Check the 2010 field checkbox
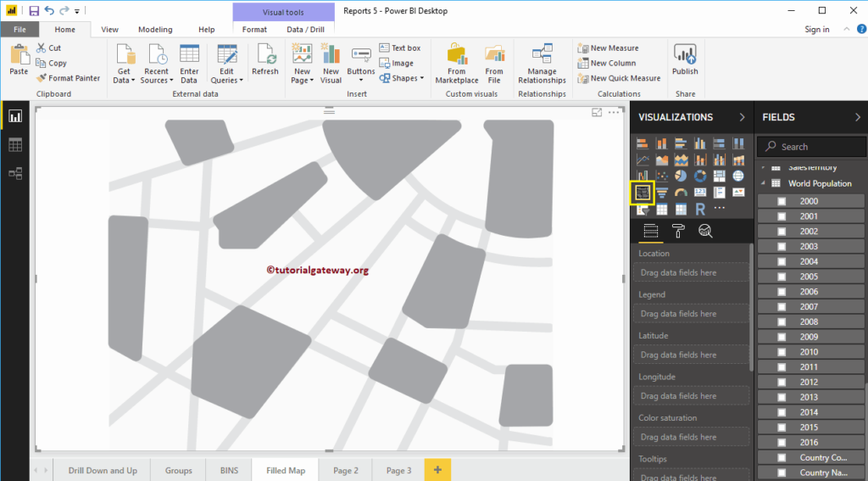The height and width of the screenshot is (481, 868). tap(782, 352)
